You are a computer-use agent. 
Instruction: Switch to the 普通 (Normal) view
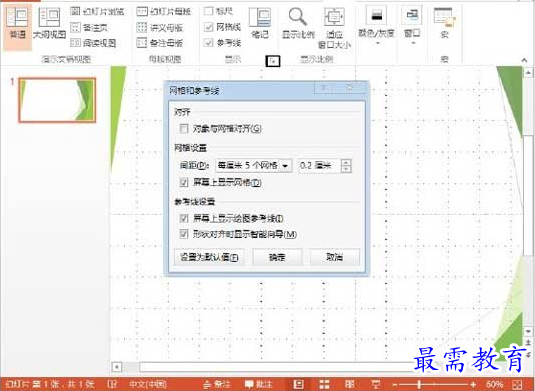(17, 26)
